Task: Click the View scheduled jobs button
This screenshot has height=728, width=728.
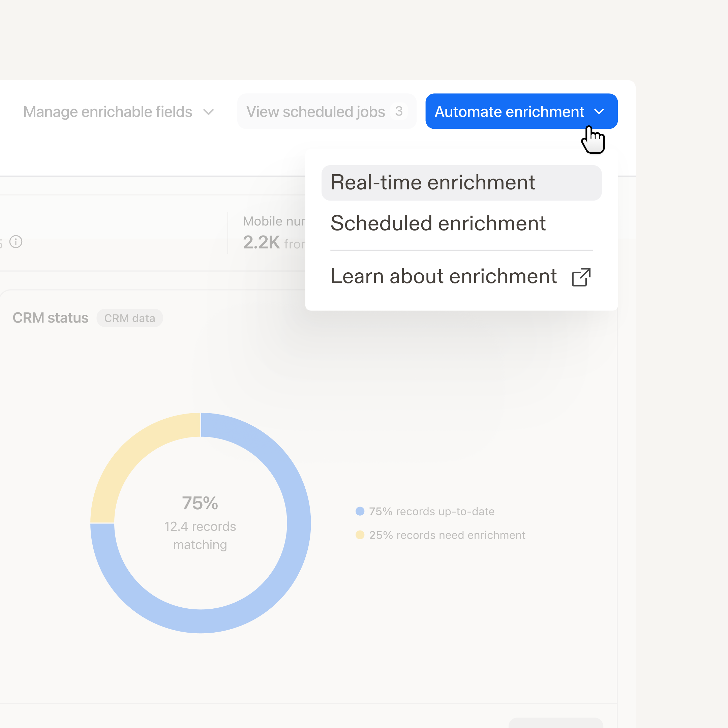Action: pos(315,111)
